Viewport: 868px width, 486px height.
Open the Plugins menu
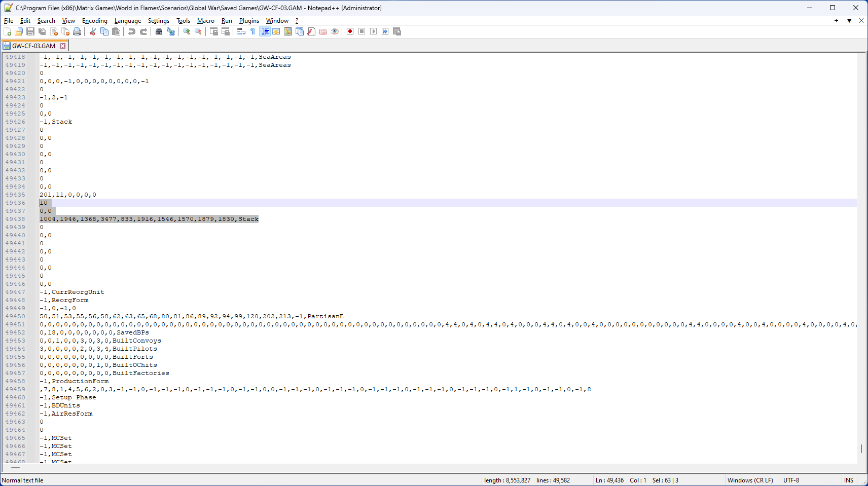click(248, 21)
